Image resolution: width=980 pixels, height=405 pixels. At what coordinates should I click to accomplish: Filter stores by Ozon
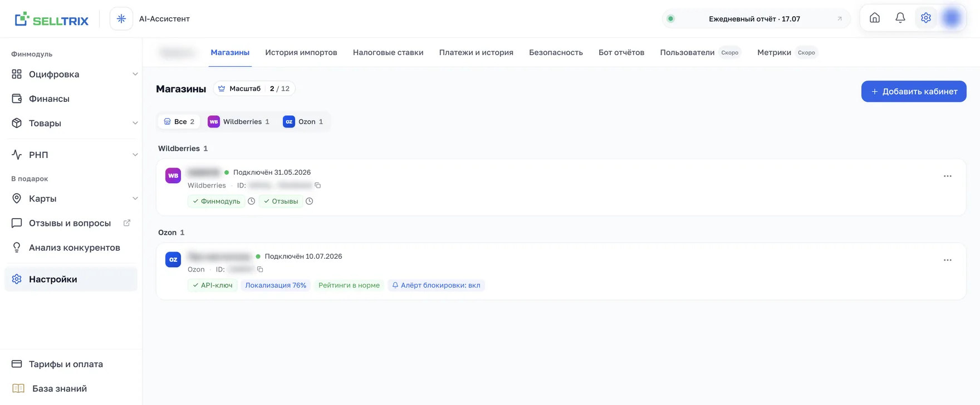(x=303, y=121)
